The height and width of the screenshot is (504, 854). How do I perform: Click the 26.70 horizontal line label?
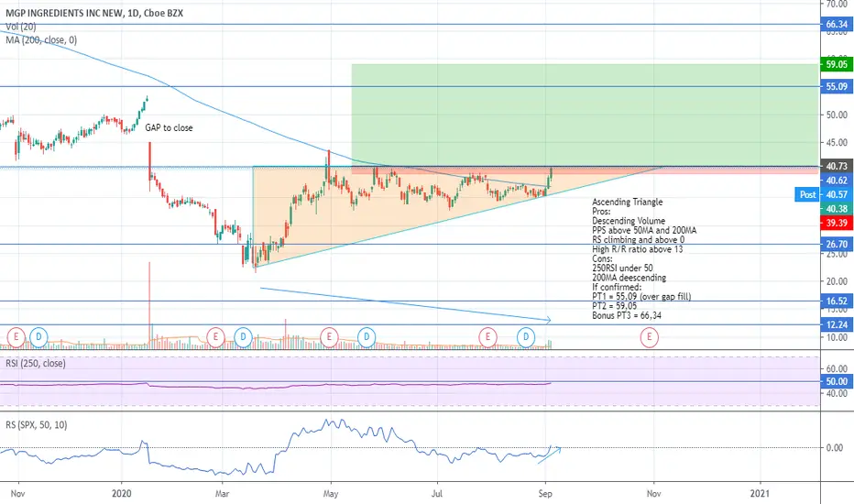pyautogui.click(x=837, y=244)
